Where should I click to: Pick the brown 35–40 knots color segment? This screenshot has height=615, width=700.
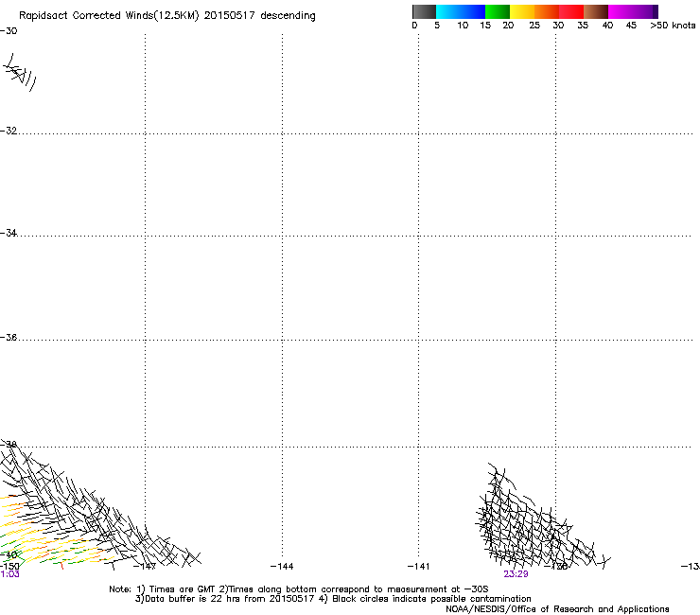(x=596, y=11)
